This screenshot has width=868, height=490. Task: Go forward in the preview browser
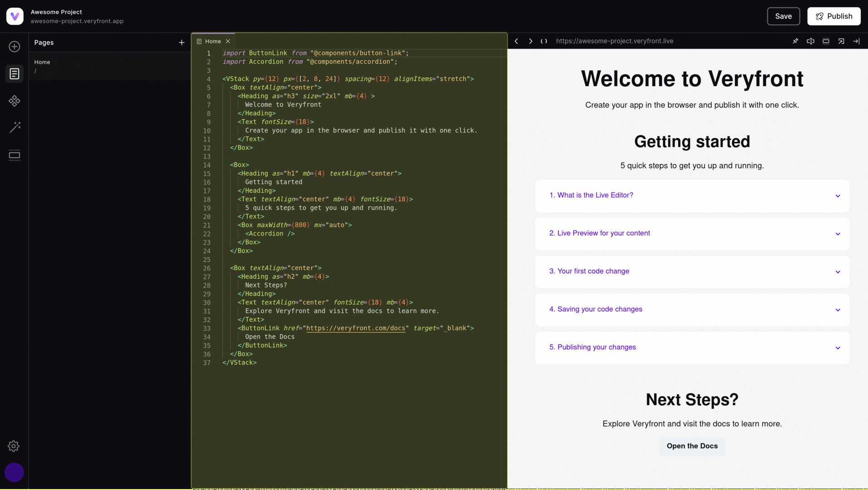click(530, 41)
